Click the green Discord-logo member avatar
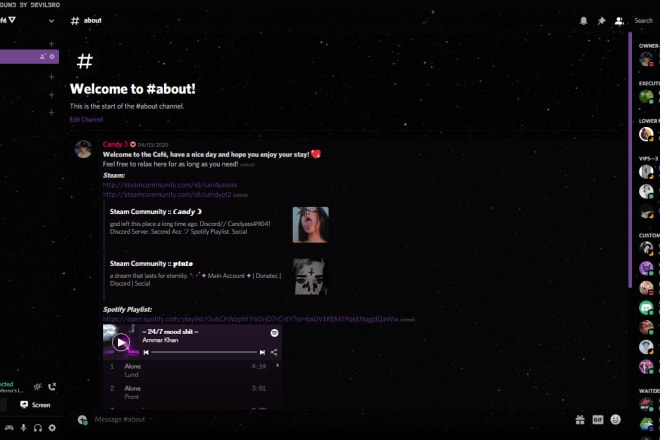Image resolution: width=660 pixels, height=440 pixels. 646,308
